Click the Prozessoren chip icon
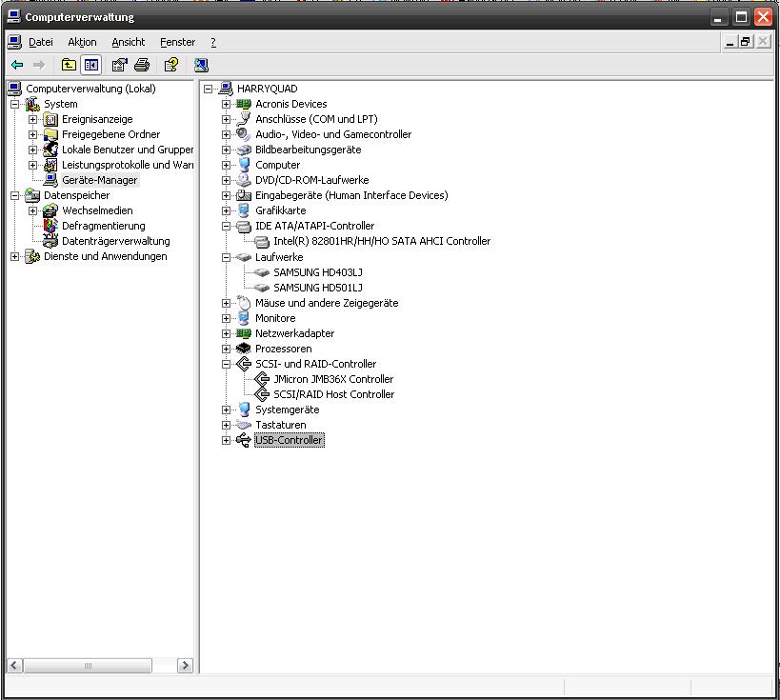The width and height of the screenshot is (780, 700). point(244,349)
